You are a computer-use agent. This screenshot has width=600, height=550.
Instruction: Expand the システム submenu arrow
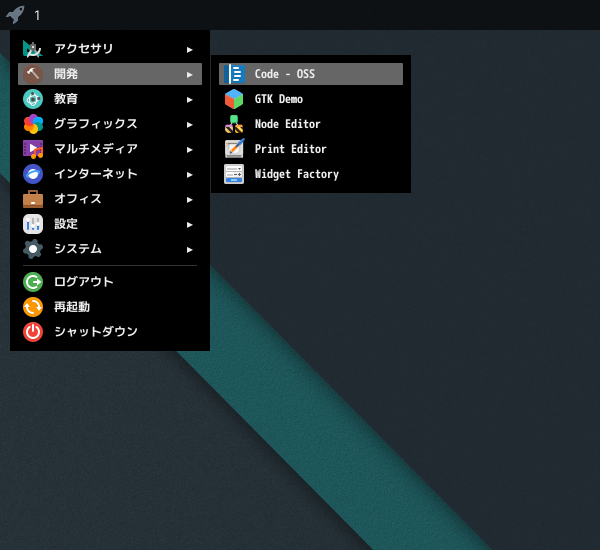pyautogui.click(x=189, y=250)
